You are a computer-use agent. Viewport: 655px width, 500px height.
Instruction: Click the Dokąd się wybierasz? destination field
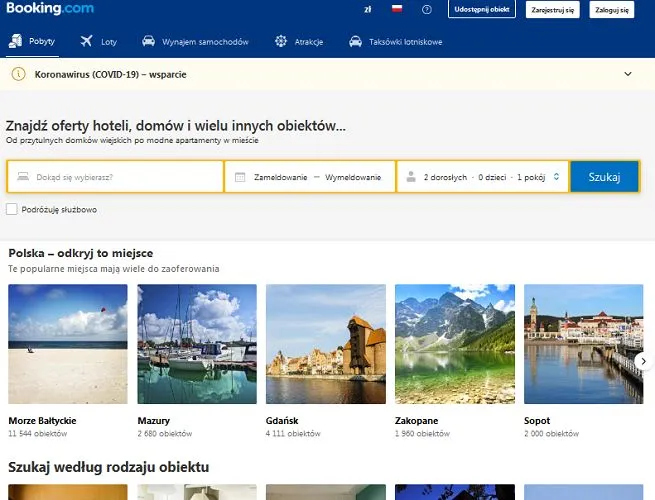coord(115,177)
